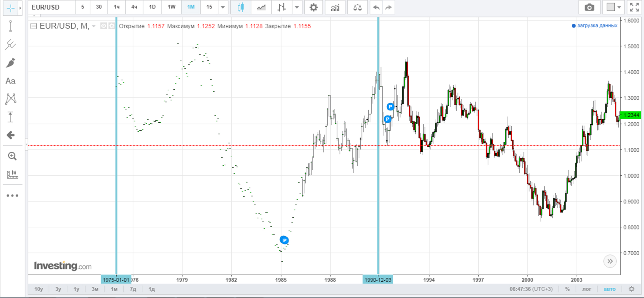Set range to 3y
The image size is (644, 298).
coord(58,289)
